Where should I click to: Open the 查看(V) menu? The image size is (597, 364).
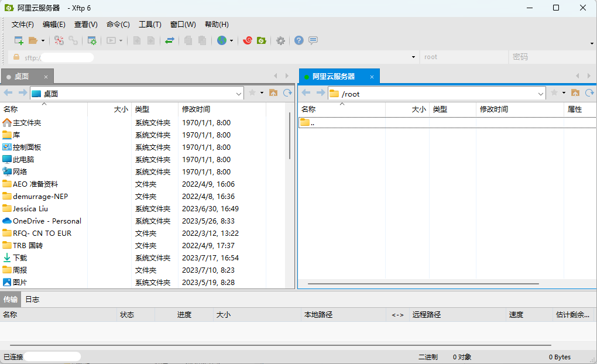point(85,25)
